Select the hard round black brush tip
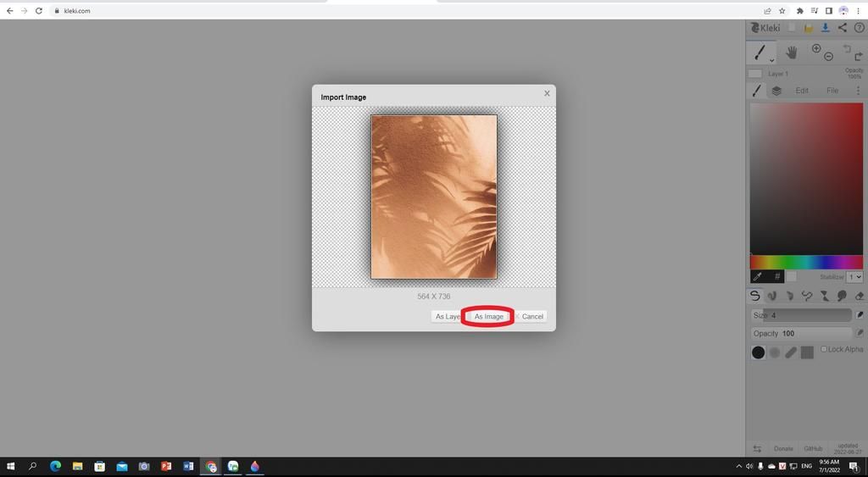Screen dimensions: 868x477 pyautogui.click(x=759, y=352)
